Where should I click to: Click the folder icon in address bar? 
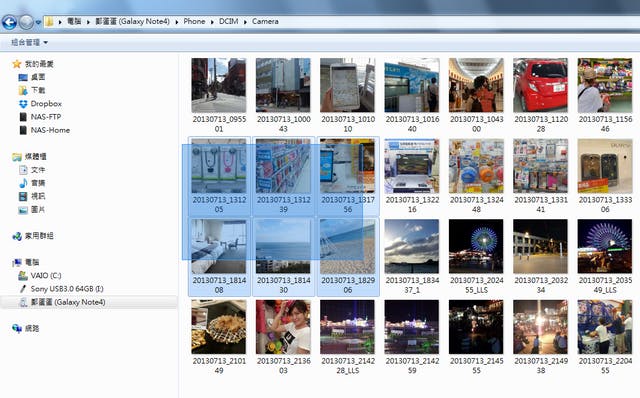[x=49, y=22]
